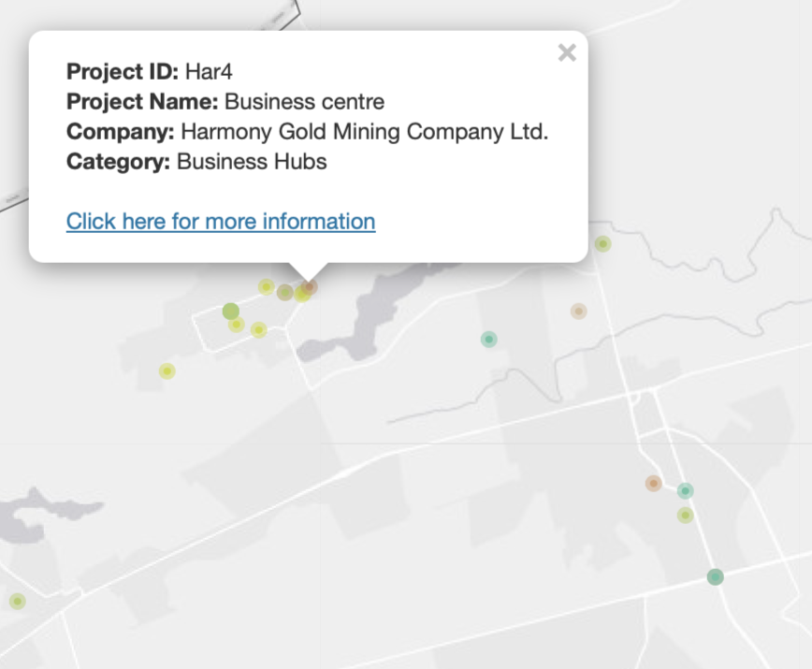The width and height of the screenshot is (812, 669).
Task: Close the Har4 project popup
Action: tap(567, 52)
